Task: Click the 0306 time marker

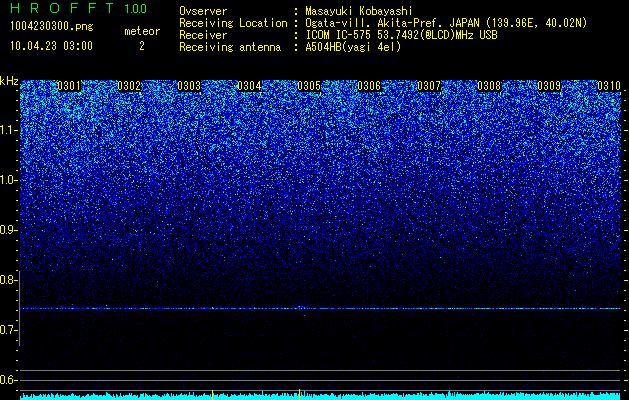Action: pos(369,86)
